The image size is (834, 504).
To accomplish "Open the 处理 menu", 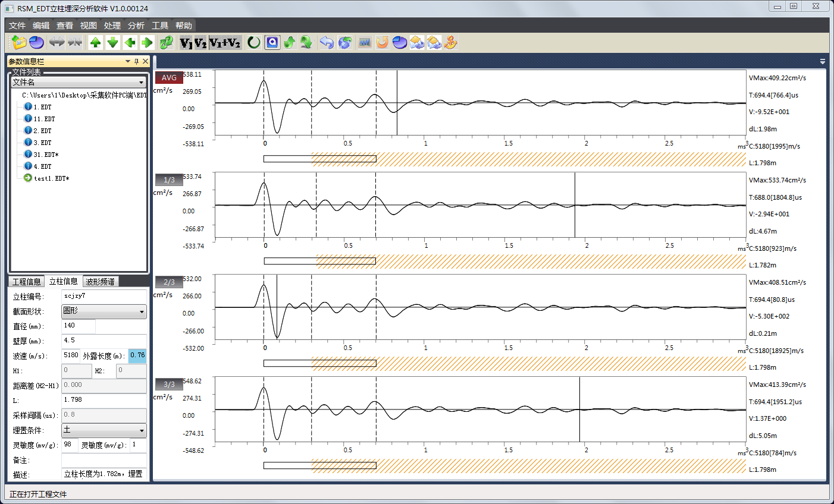I will [x=112, y=26].
